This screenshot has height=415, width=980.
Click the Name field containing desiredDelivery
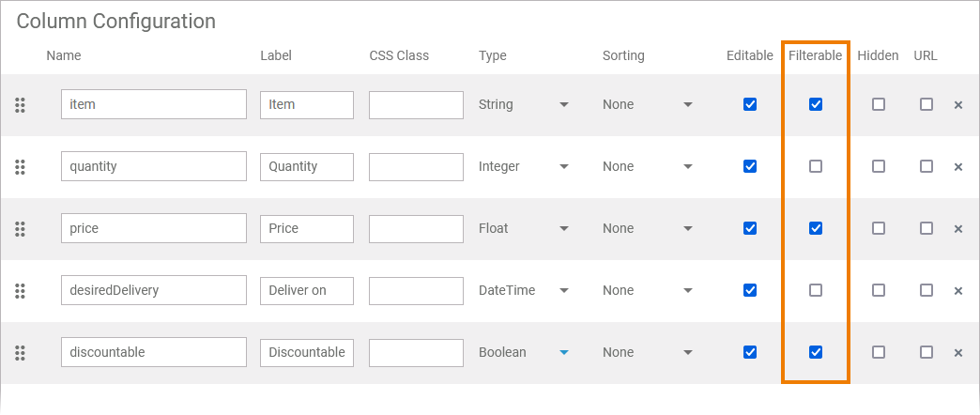point(154,290)
